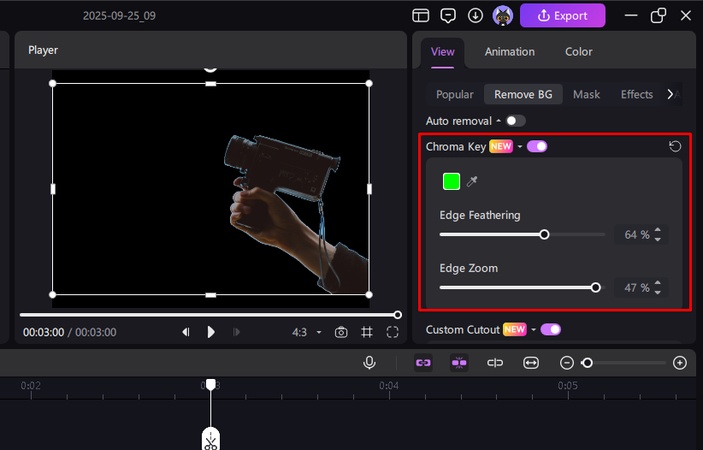This screenshot has width=703, height=450.
Task: Pick color with the eyedropper tool
Action: (472, 181)
